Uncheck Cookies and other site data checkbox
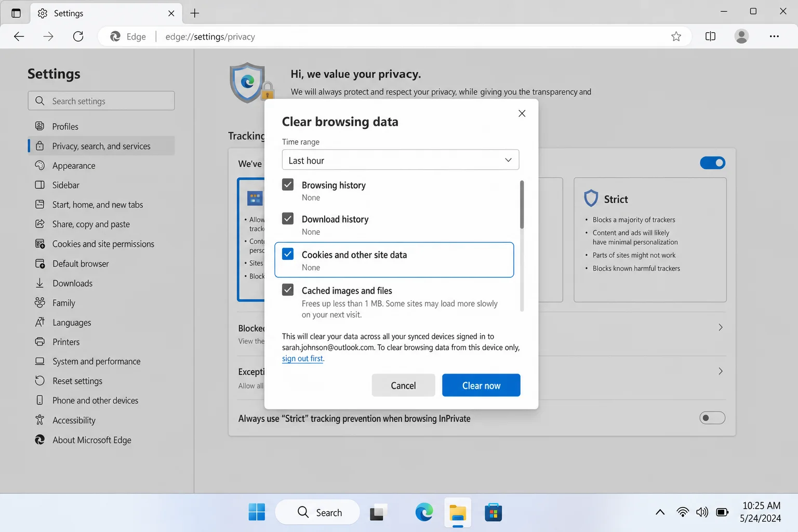The height and width of the screenshot is (532, 798). coord(288,254)
